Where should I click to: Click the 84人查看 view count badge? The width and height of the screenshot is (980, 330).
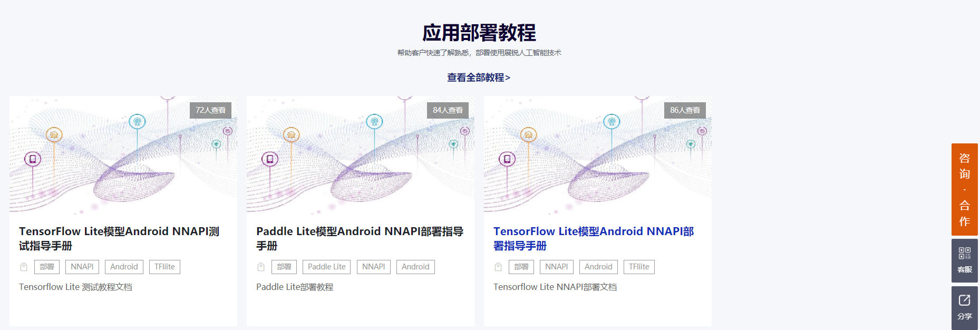click(448, 110)
